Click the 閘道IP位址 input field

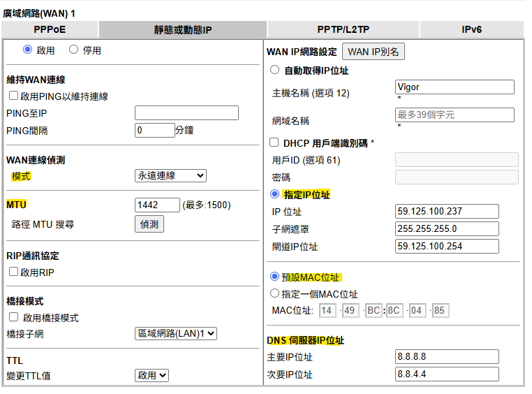(x=447, y=246)
